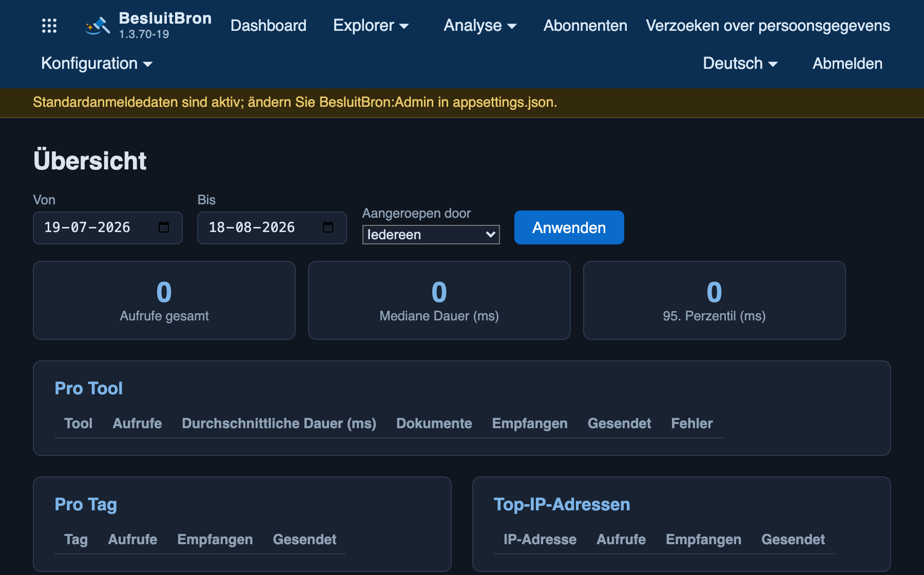
Task: Click the Aufrufe gesamt stat card
Action: 164,300
